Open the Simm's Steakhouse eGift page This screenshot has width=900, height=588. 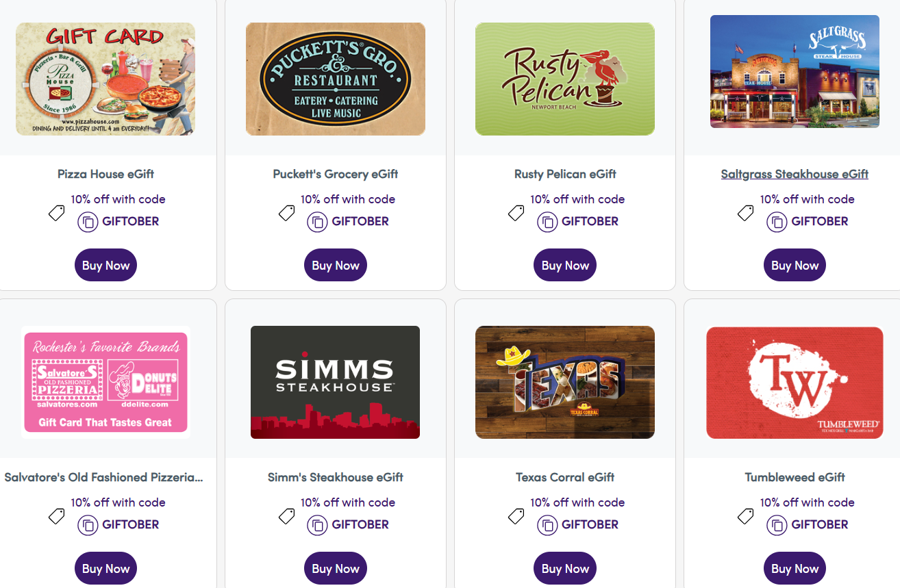[335, 477]
